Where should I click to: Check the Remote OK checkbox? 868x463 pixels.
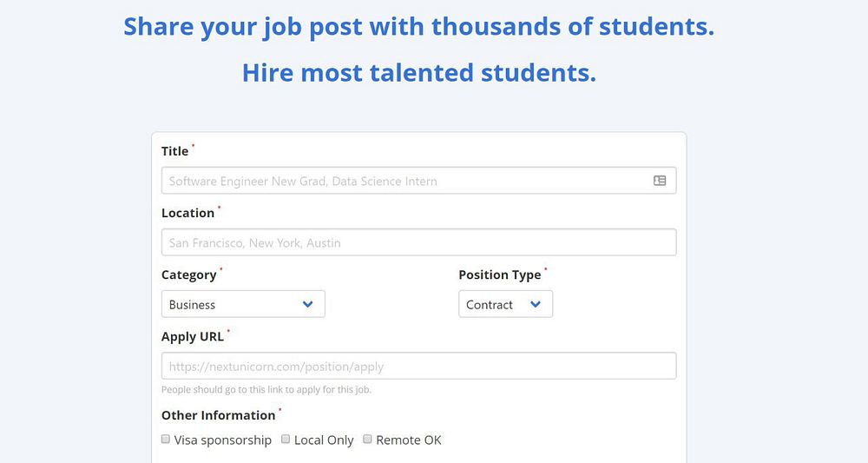[x=367, y=440]
